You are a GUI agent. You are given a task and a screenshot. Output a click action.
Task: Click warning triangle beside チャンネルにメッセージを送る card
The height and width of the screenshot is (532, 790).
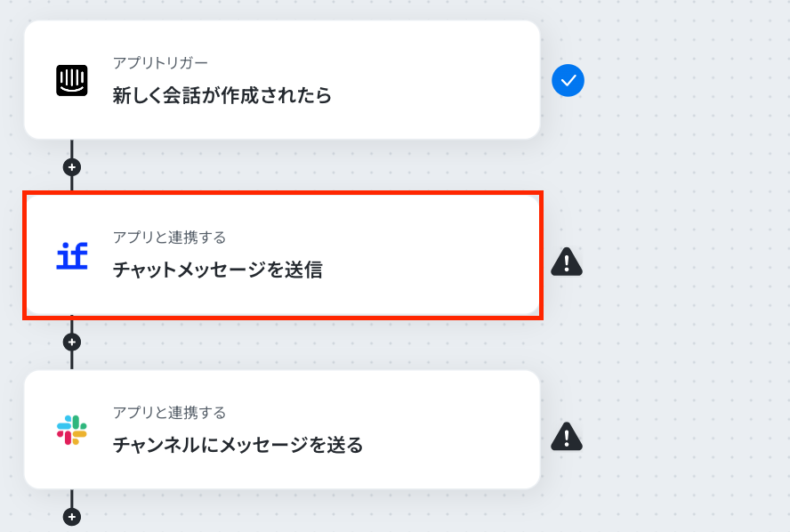click(567, 436)
